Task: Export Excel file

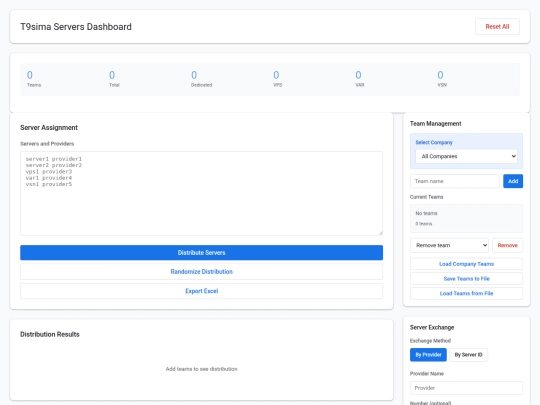Action: tap(201, 291)
